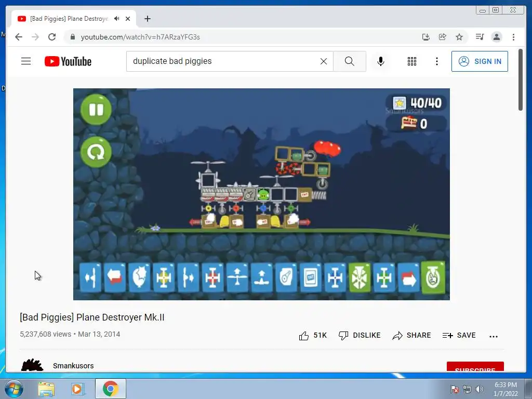Open the Smankusors channel link
This screenshot has height=399, width=532.
pyautogui.click(x=73, y=366)
